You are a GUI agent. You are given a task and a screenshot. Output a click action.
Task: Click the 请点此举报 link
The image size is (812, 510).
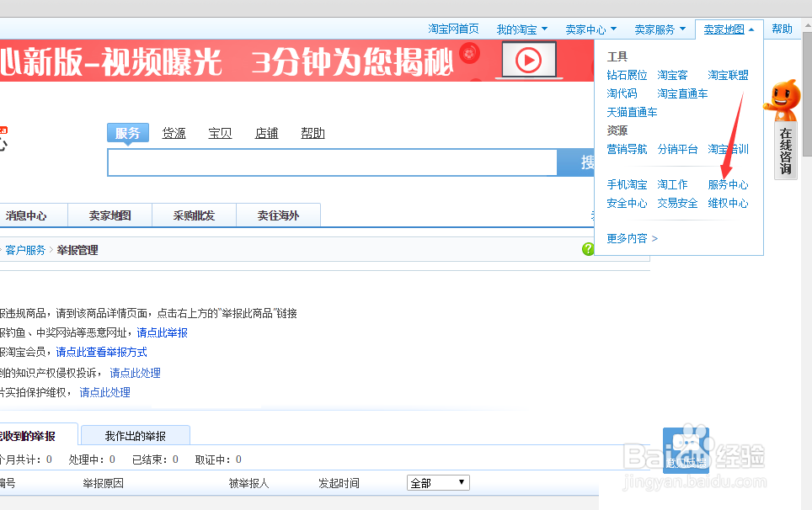click(162, 332)
